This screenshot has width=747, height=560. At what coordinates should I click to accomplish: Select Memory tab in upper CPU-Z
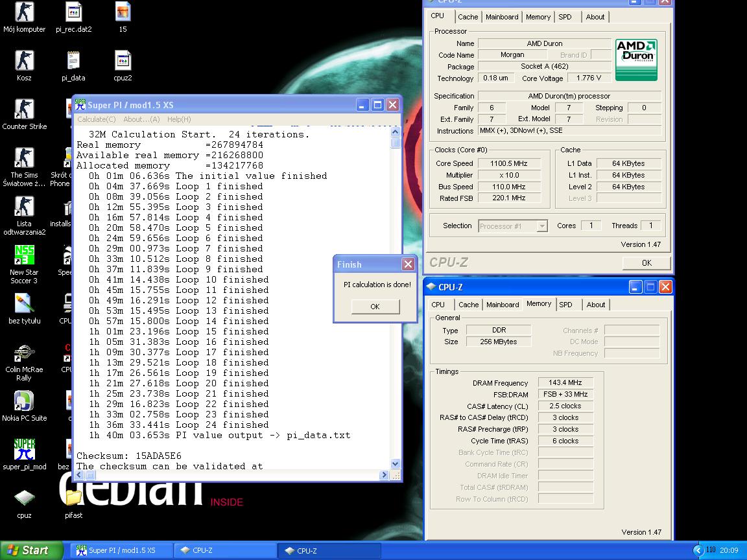point(538,17)
